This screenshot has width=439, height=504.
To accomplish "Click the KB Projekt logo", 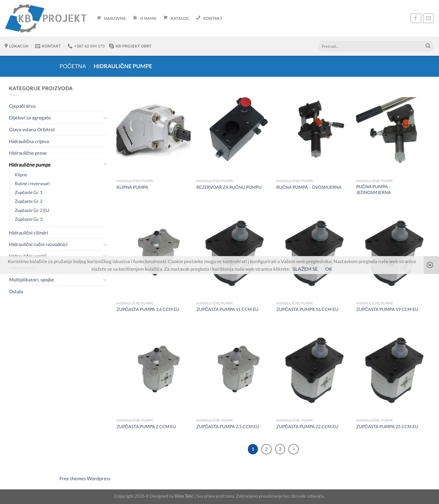I will click(x=46, y=18).
